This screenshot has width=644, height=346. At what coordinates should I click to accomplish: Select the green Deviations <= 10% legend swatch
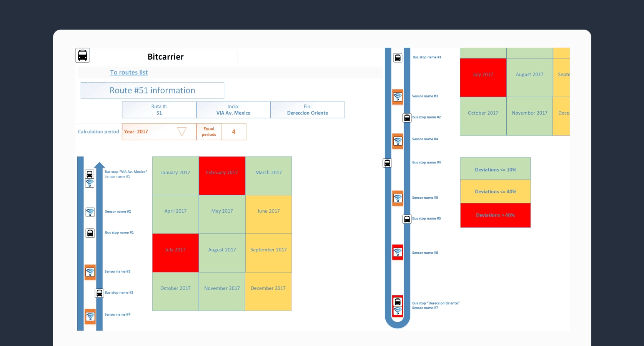[496, 168]
